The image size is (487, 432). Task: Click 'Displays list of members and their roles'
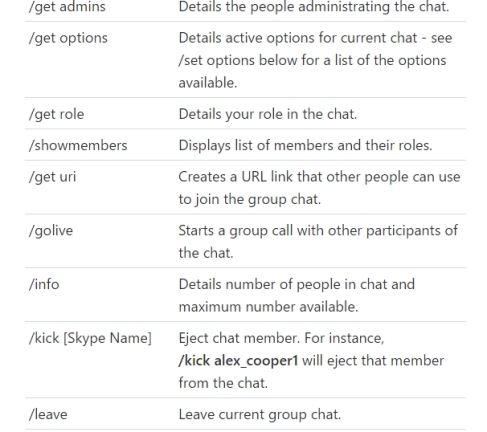pyautogui.click(x=305, y=145)
